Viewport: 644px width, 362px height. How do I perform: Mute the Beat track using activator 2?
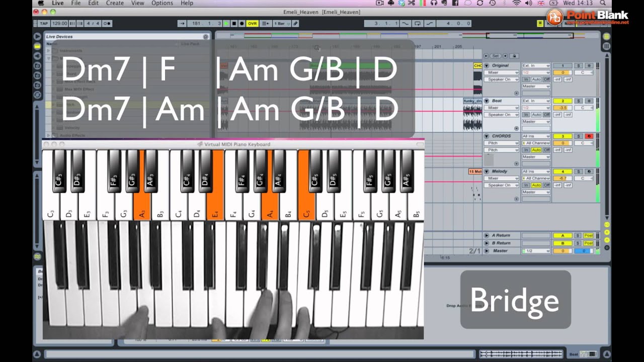(562, 101)
